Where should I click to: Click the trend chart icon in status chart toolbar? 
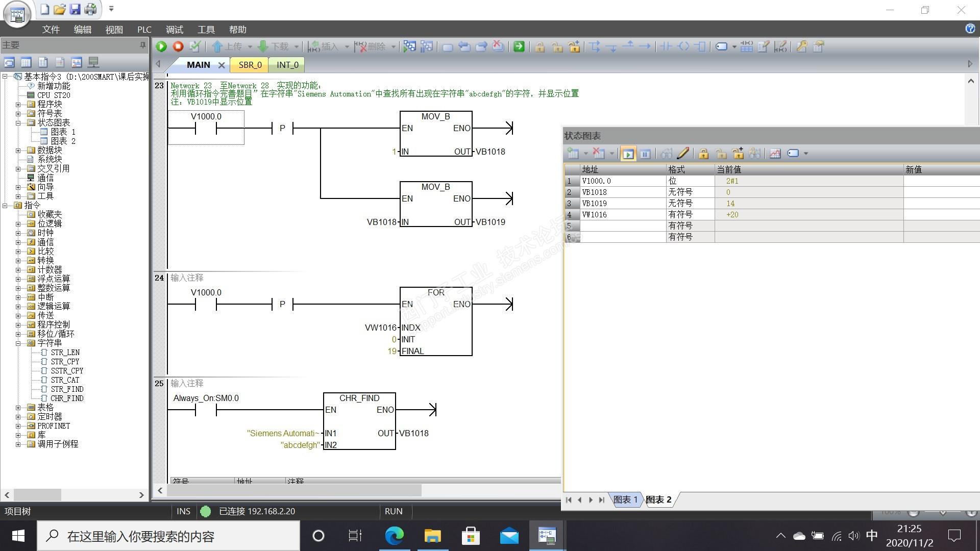[x=775, y=153]
